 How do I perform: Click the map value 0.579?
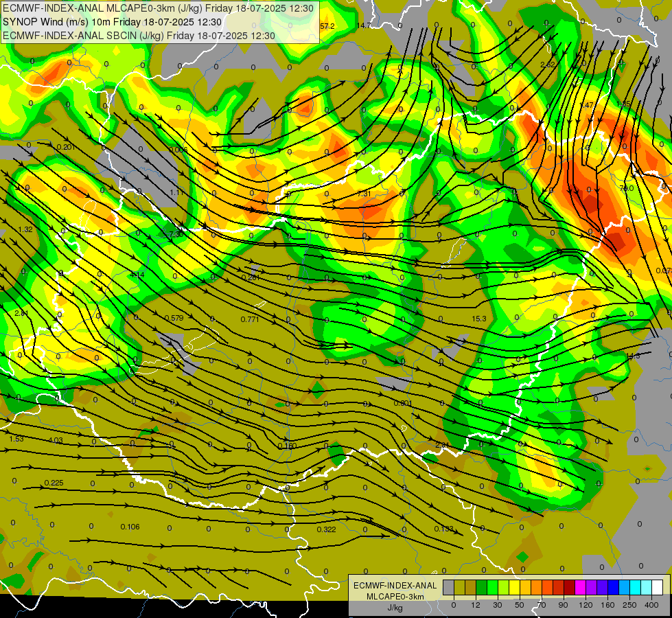[174, 318]
